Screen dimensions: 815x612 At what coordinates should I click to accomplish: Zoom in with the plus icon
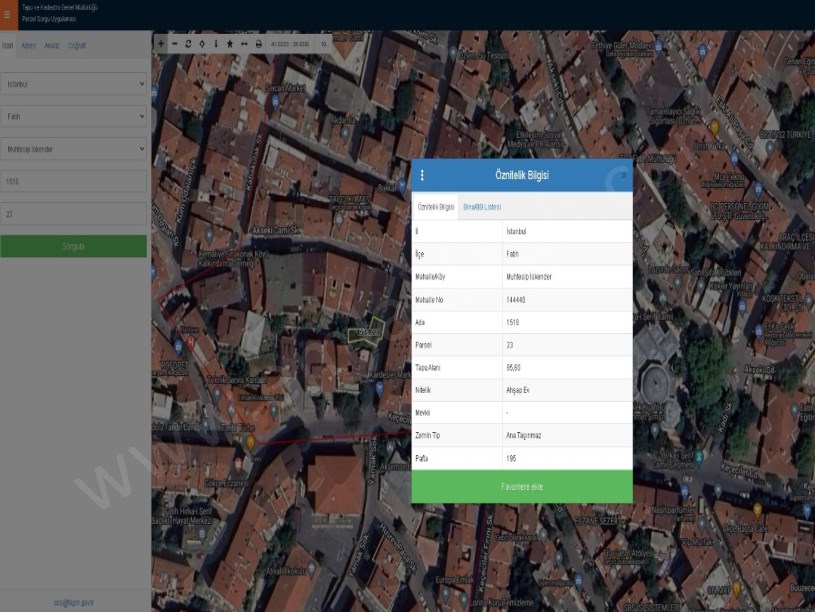coord(160,44)
